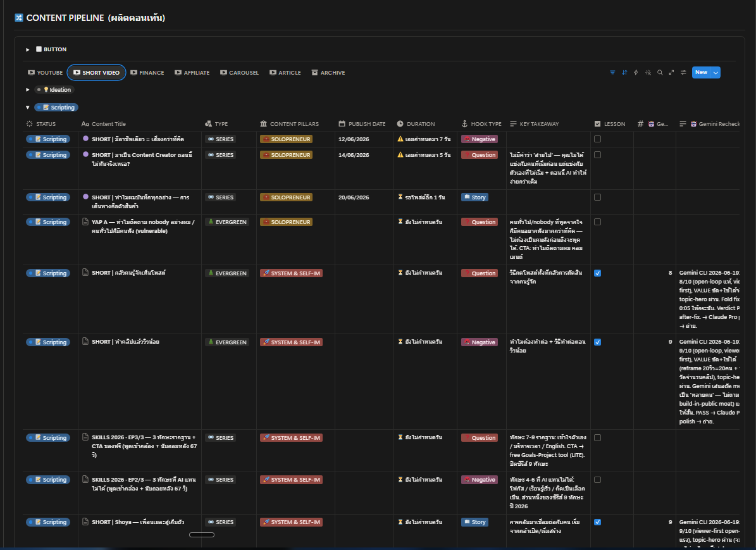The image size is (756, 550).
Task: Click the EVERGREEN tag in the YAP A row
Action: click(226, 222)
